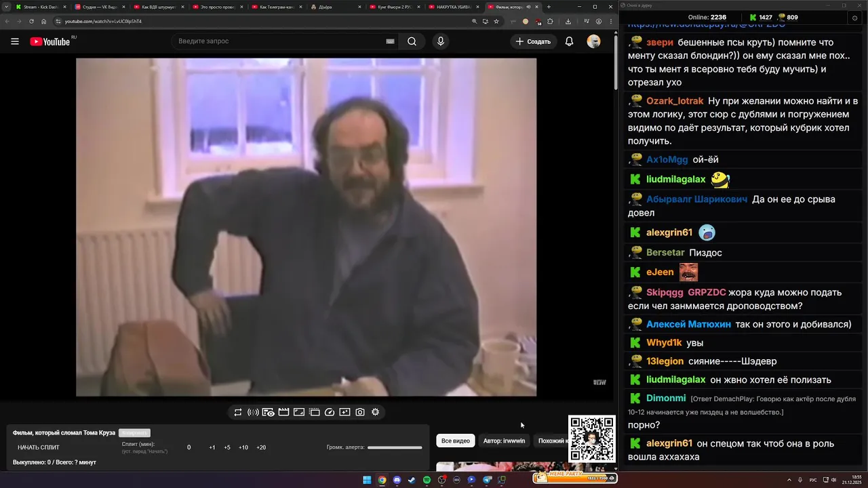Take a screenshot with the camera icon
Viewport: 868px width, 488px height.
coord(360,412)
